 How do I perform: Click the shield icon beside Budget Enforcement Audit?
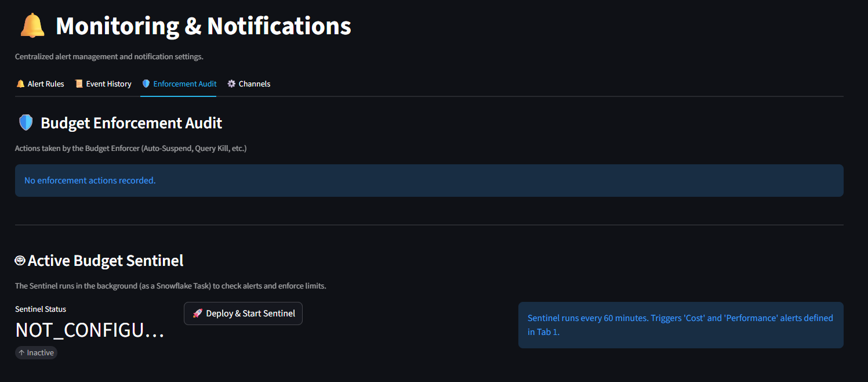click(x=26, y=122)
